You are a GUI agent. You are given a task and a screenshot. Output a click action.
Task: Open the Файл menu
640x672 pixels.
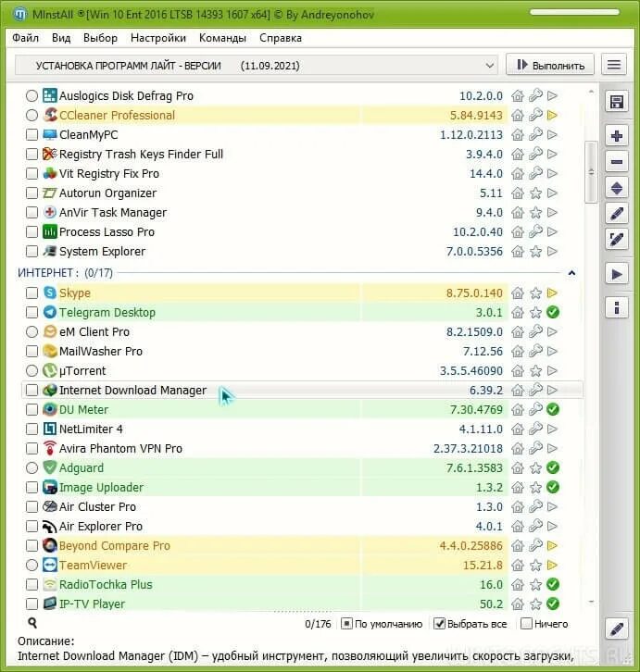(25, 38)
